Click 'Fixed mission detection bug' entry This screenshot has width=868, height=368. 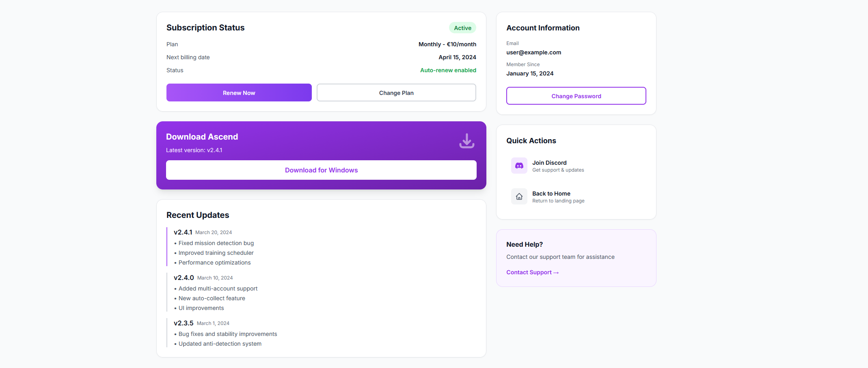pyautogui.click(x=214, y=243)
